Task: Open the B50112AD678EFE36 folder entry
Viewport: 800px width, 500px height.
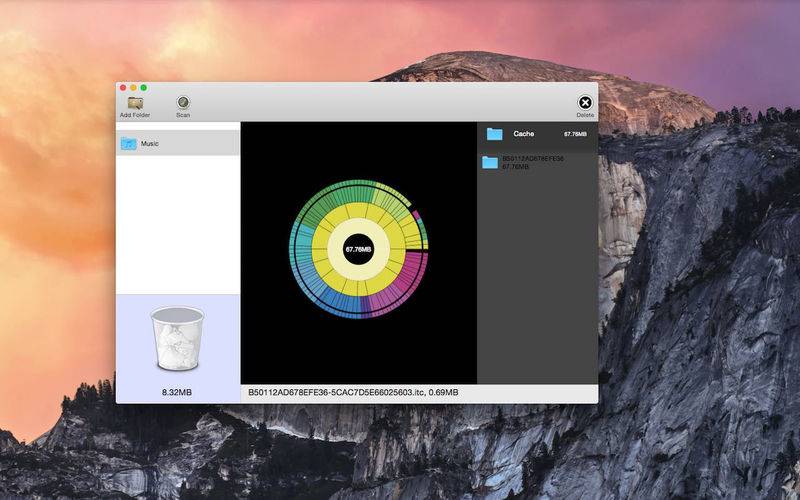Action: coord(532,162)
